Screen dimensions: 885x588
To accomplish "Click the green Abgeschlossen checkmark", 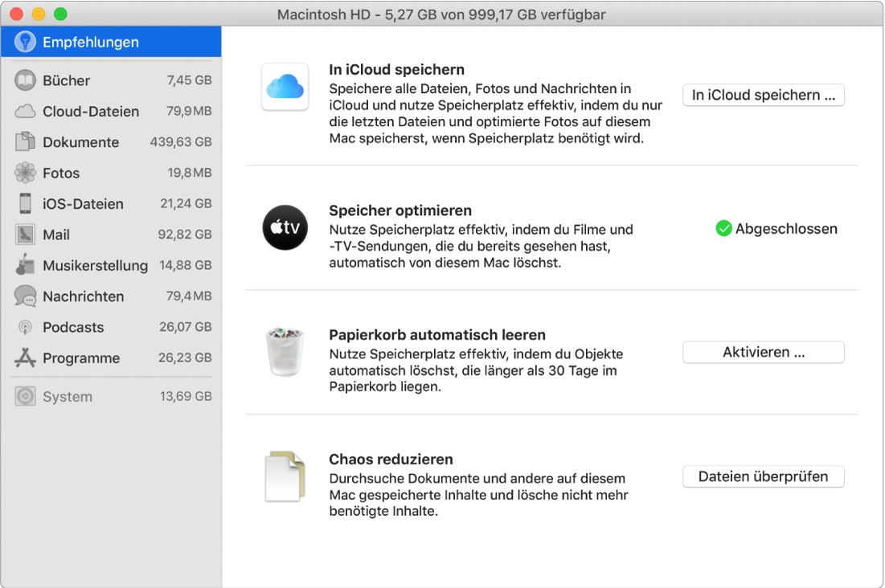I will coord(723,229).
